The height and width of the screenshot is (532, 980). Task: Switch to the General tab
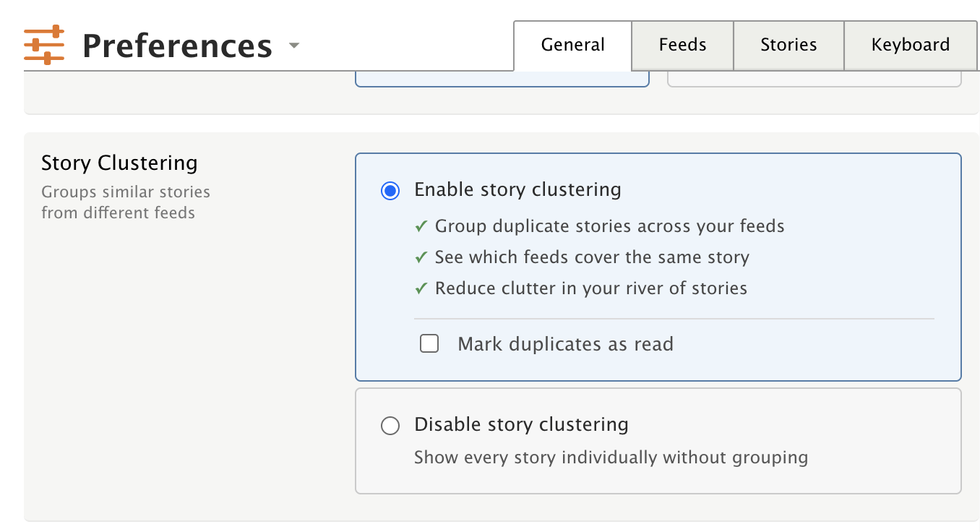[x=572, y=45]
